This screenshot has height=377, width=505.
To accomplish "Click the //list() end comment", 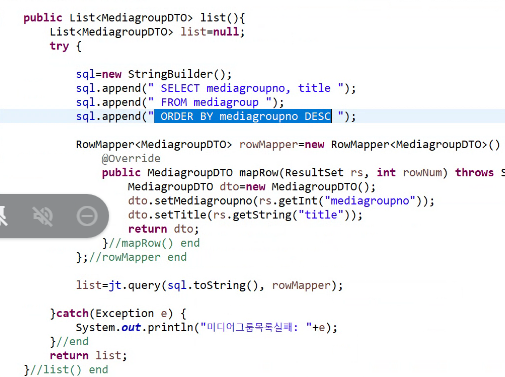I will tap(69, 369).
